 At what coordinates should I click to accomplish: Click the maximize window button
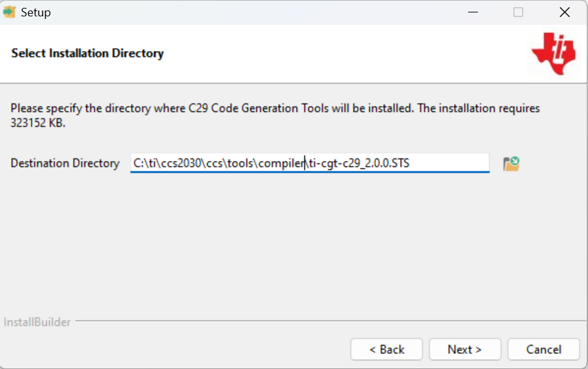[x=518, y=12]
